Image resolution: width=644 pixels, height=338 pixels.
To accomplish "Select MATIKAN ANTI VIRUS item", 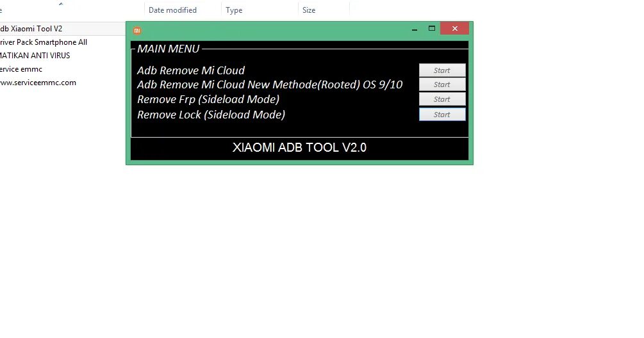I will [35, 56].
